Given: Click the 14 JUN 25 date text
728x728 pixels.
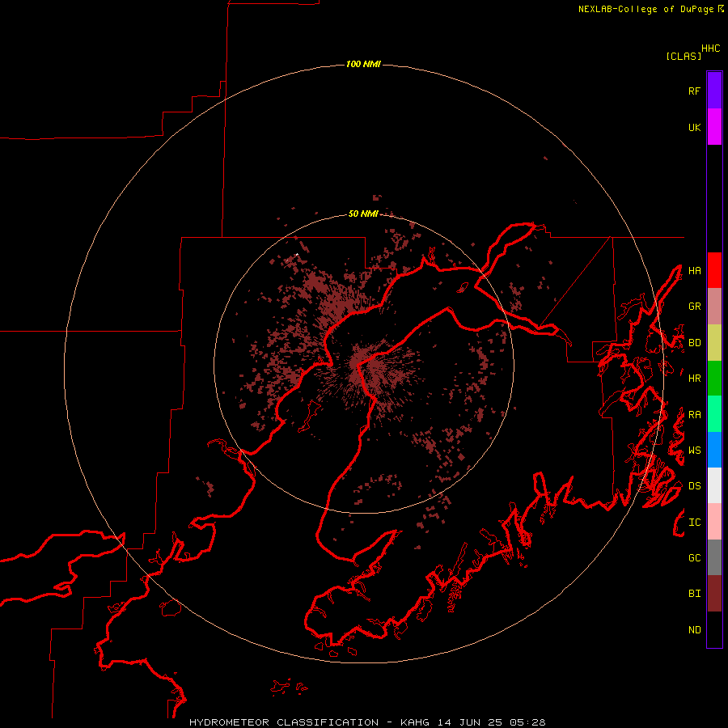Looking at the screenshot, I should (x=469, y=722).
